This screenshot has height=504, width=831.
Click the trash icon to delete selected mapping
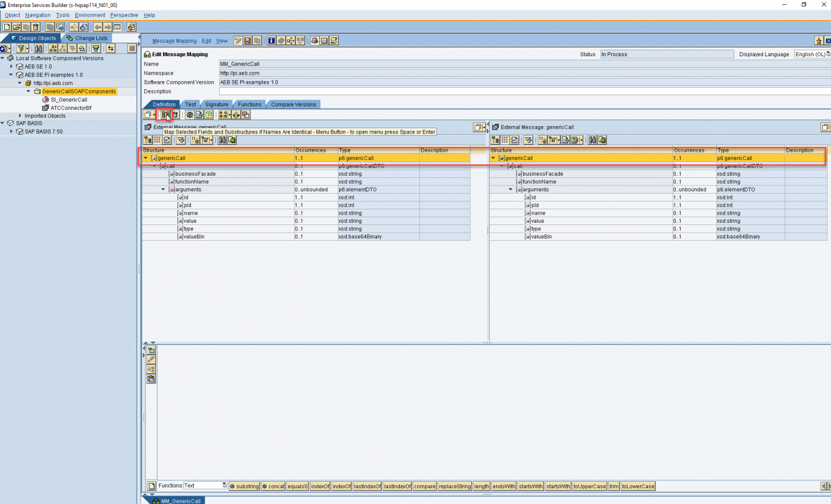175,115
